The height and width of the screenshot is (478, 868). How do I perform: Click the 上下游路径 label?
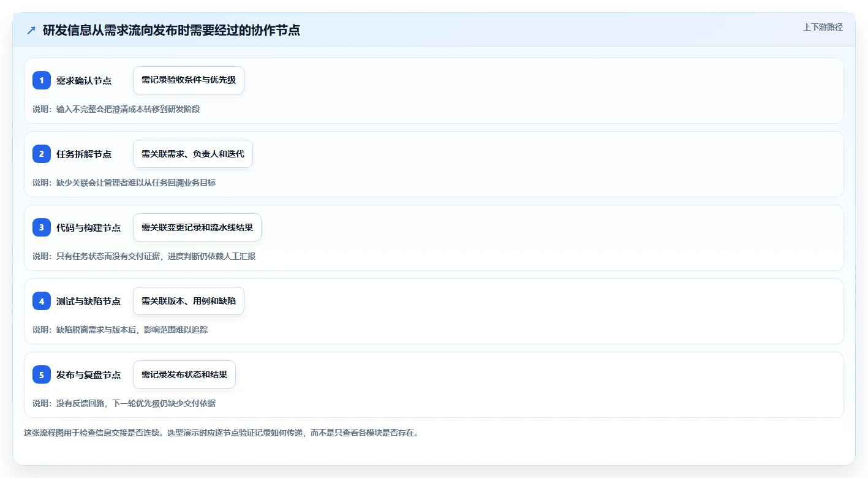[823, 27]
